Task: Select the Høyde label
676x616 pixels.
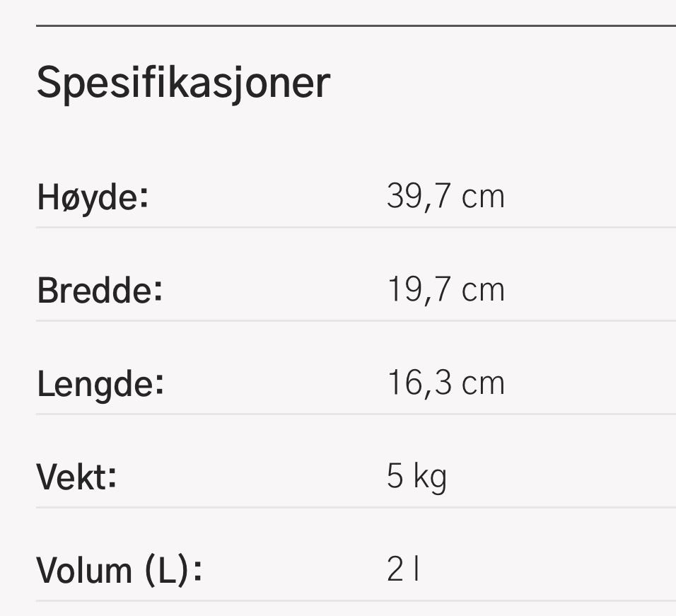Action: pos(93,197)
